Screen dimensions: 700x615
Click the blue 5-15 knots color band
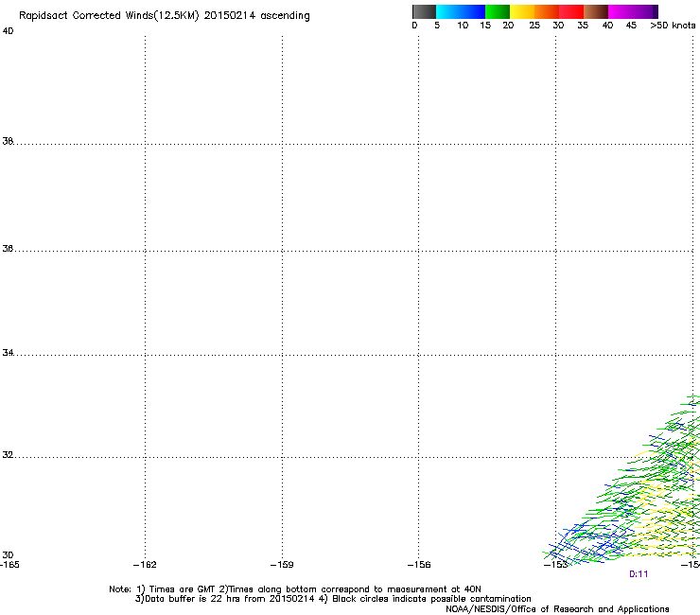461,11
